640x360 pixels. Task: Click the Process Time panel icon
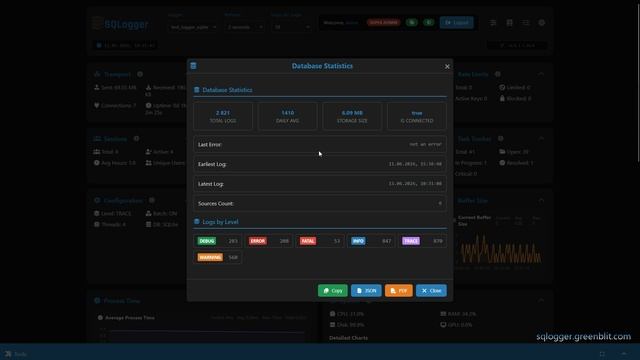tap(97, 301)
